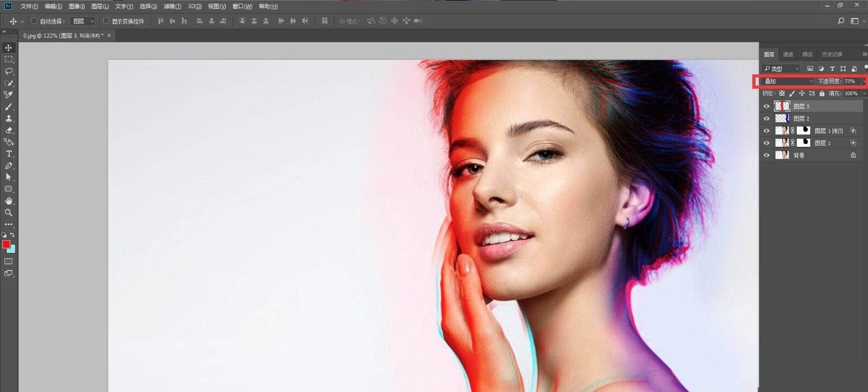Lock image pixels with the brush icon

791,94
